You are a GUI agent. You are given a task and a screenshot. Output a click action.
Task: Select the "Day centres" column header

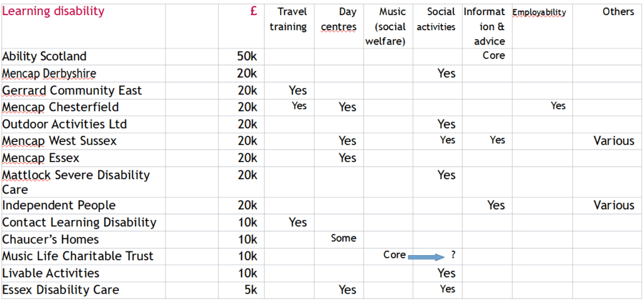[x=339, y=19]
